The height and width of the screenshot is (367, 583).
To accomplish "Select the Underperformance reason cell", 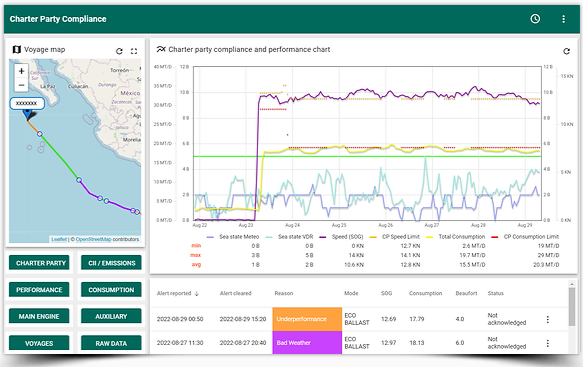I will pyautogui.click(x=307, y=319).
